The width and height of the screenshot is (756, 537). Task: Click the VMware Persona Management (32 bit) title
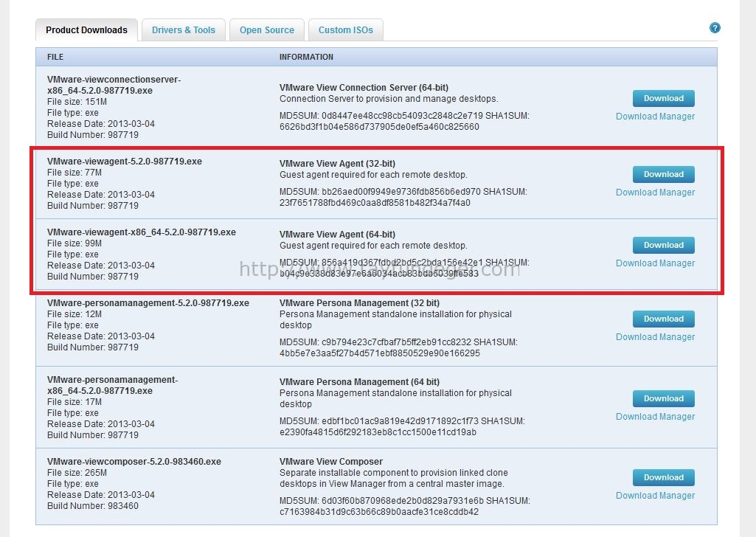pyautogui.click(x=359, y=303)
